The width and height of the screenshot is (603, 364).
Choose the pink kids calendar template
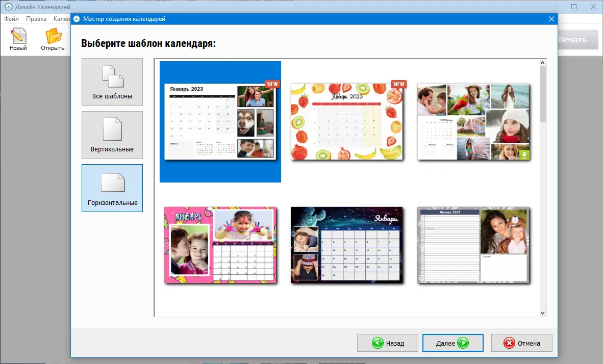point(220,245)
